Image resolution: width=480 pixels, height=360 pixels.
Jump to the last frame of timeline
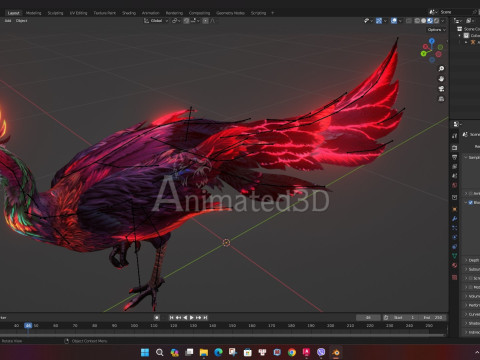click(205, 318)
